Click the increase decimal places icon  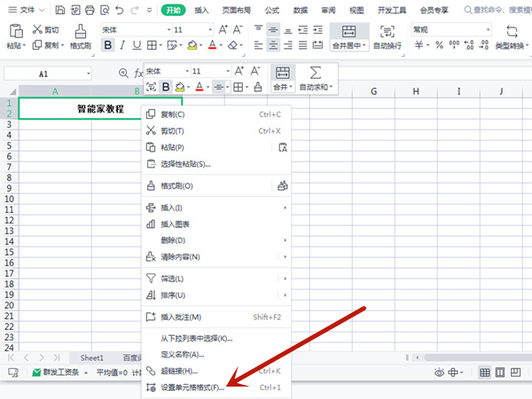pyautogui.click(x=469, y=45)
